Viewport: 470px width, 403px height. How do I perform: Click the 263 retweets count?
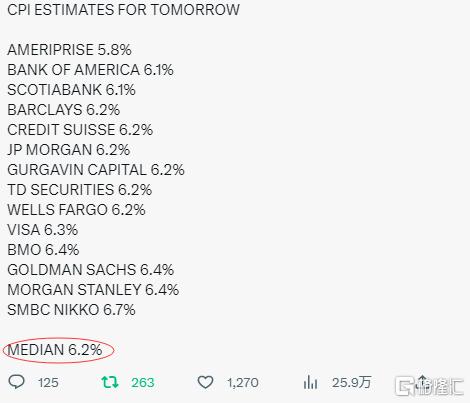point(143,383)
